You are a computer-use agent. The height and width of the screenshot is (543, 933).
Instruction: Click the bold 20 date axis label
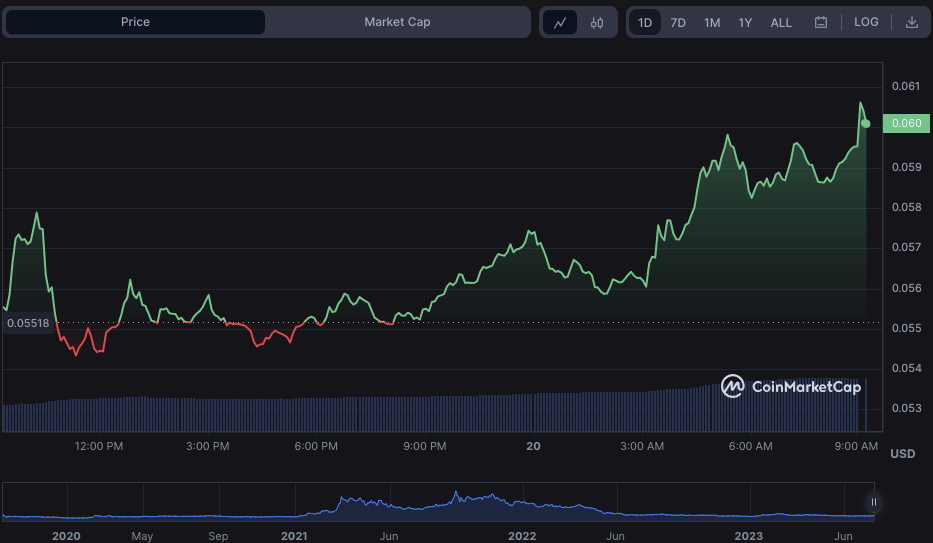533,446
